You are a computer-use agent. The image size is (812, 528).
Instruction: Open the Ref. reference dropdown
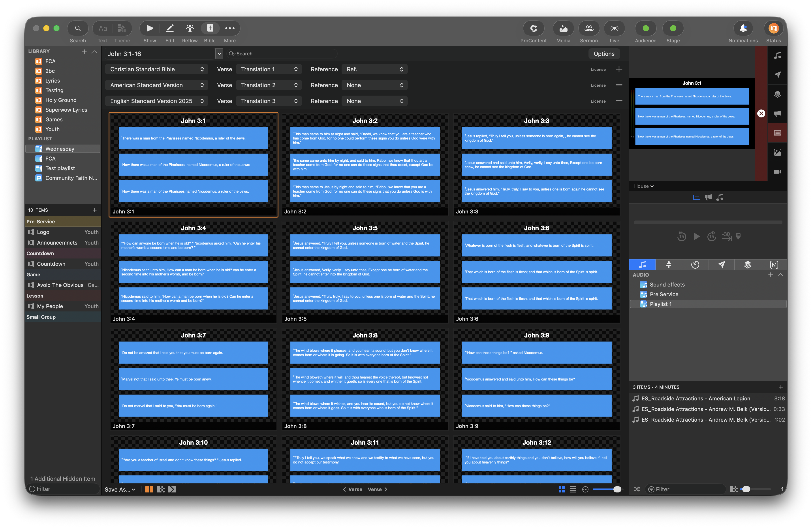(375, 69)
